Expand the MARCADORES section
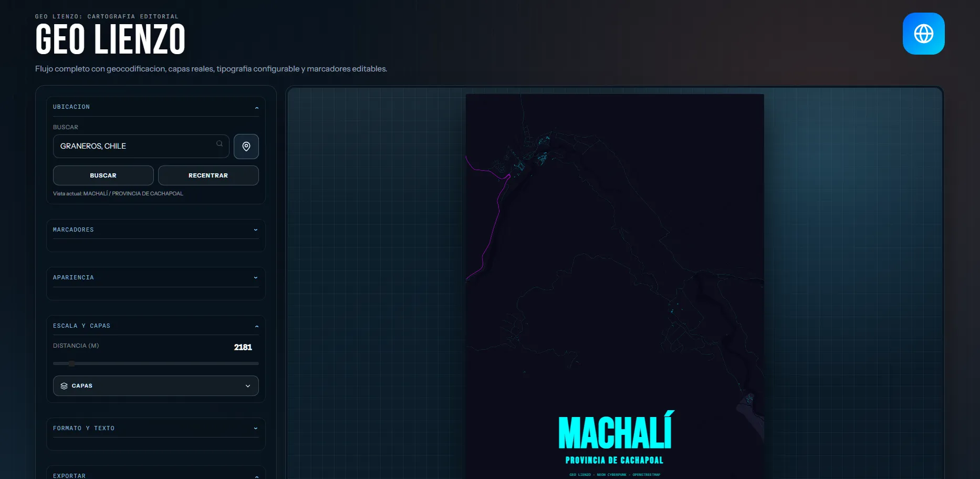This screenshot has width=980, height=479. click(256, 230)
